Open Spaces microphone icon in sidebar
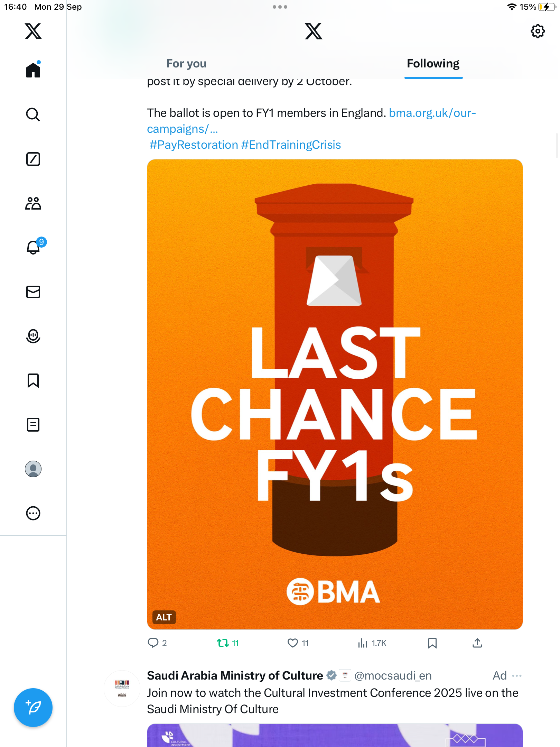 pyautogui.click(x=33, y=336)
